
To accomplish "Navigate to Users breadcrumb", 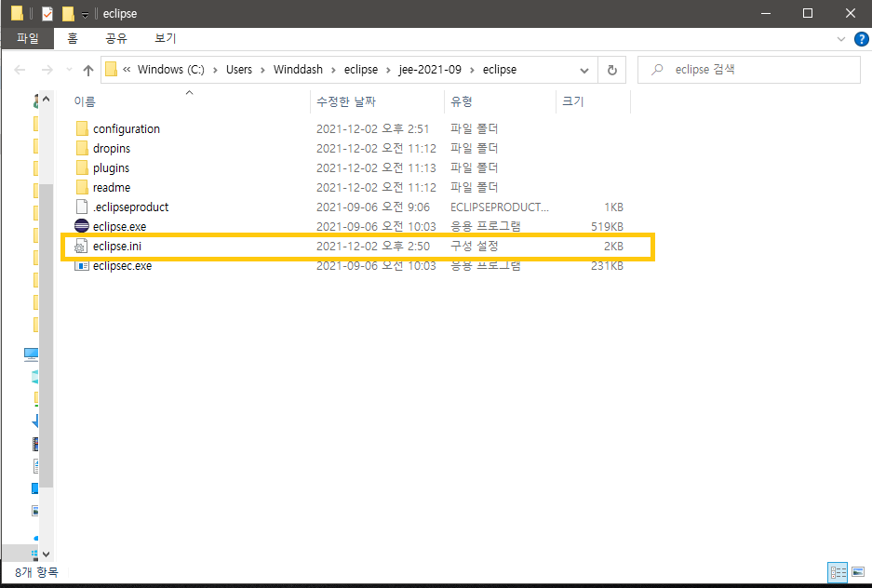I will [239, 70].
